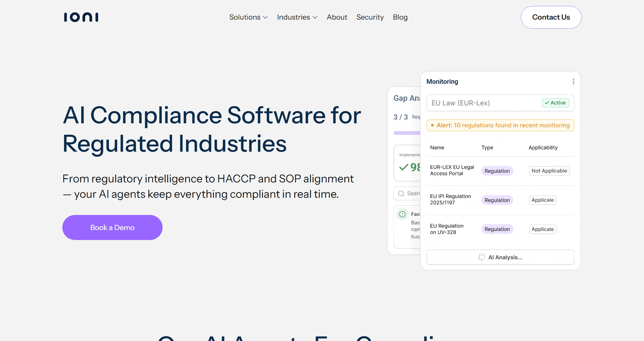
Task: Expand the Solutions dropdown menu
Action: (248, 17)
